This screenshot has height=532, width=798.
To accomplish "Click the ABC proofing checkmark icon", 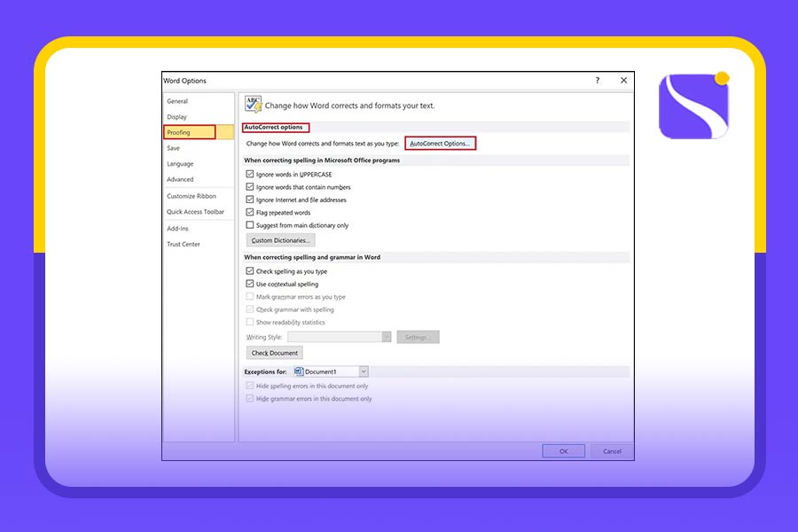I will (x=253, y=104).
